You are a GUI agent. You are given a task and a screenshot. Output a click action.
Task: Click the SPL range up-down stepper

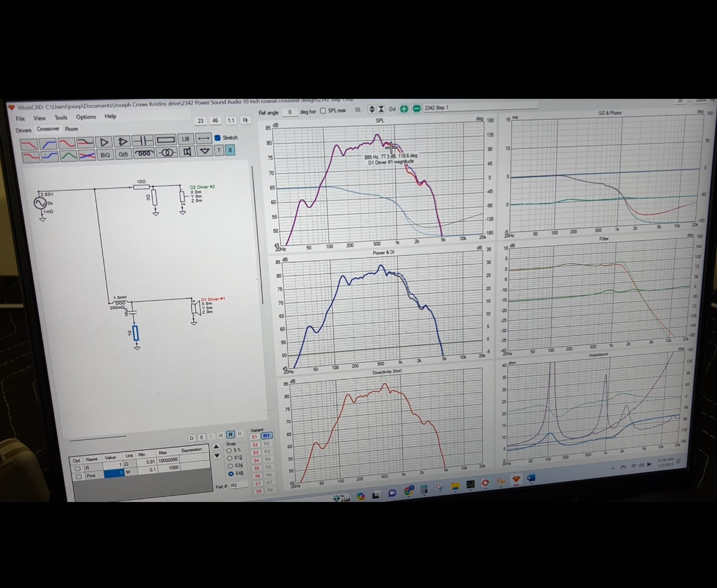click(x=371, y=109)
